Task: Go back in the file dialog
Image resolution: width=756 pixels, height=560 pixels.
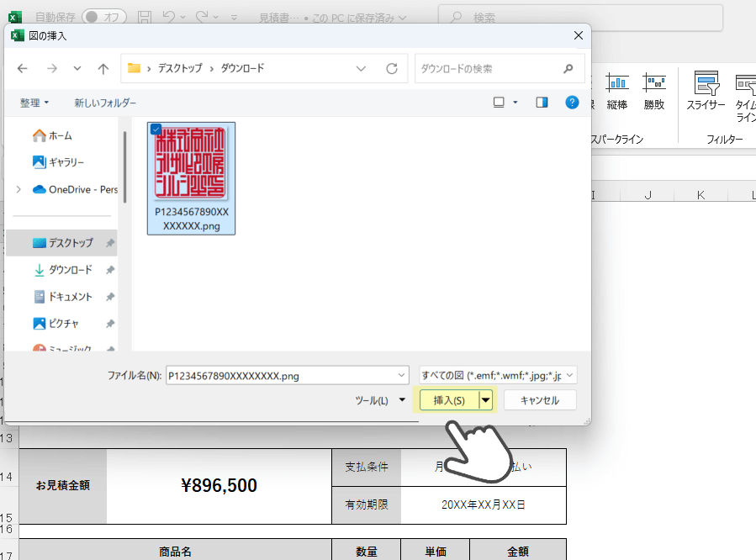Action: click(x=22, y=68)
